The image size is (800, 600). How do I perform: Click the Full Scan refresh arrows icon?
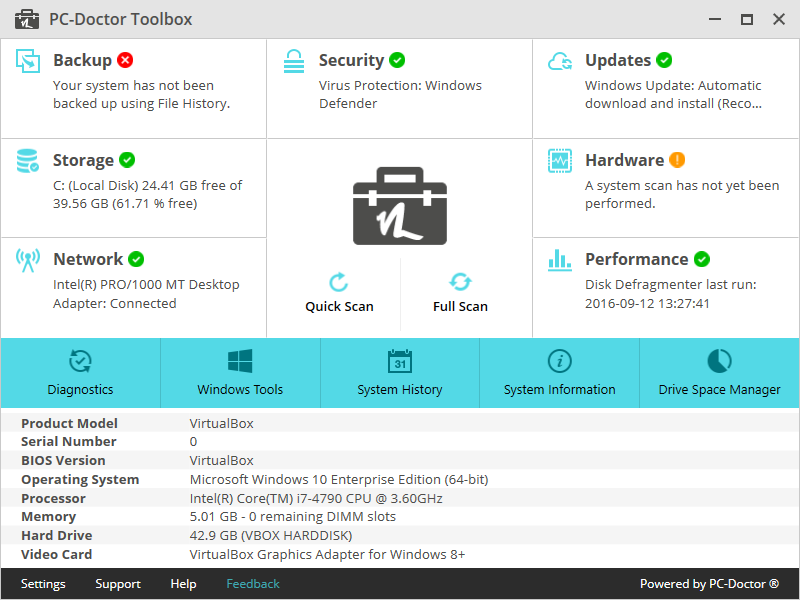click(460, 282)
